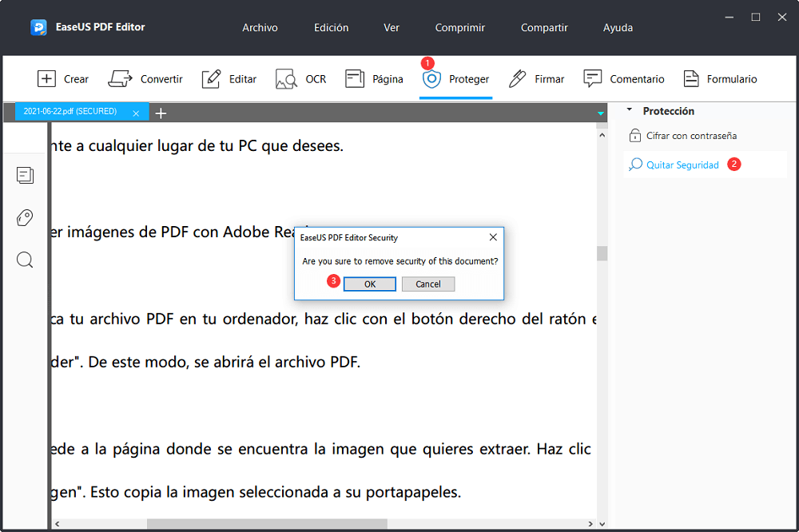This screenshot has width=799, height=532.
Task: Open the Ver menu
Action: click(x=392, y=27)
